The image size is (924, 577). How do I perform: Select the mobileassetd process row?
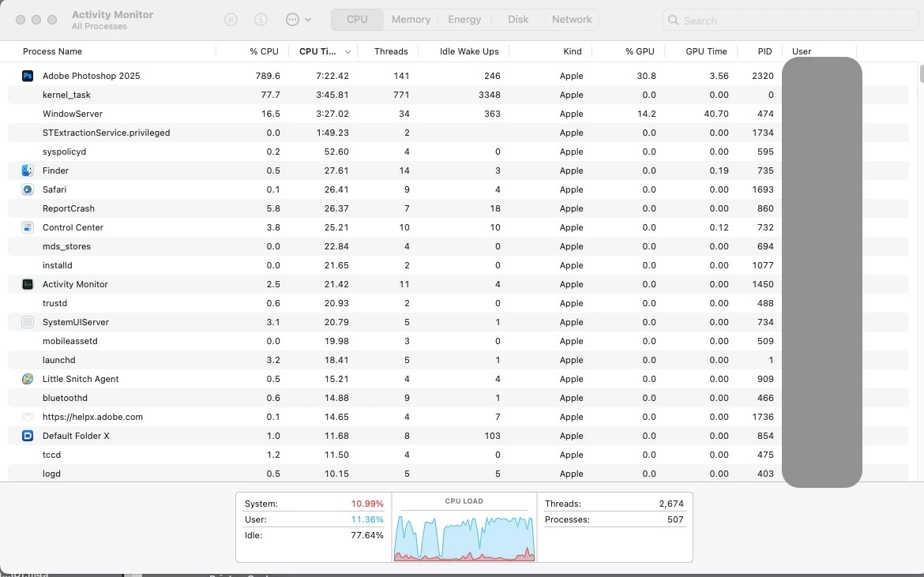coord(459,341)
